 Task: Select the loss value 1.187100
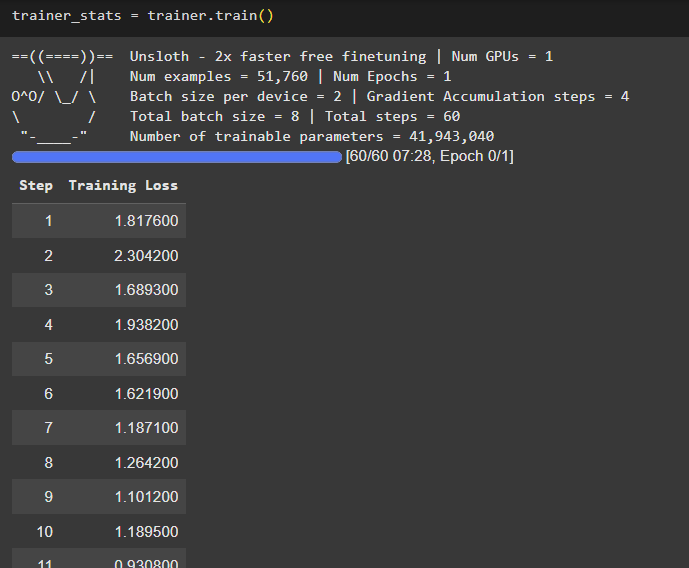(x=146, y=428)
